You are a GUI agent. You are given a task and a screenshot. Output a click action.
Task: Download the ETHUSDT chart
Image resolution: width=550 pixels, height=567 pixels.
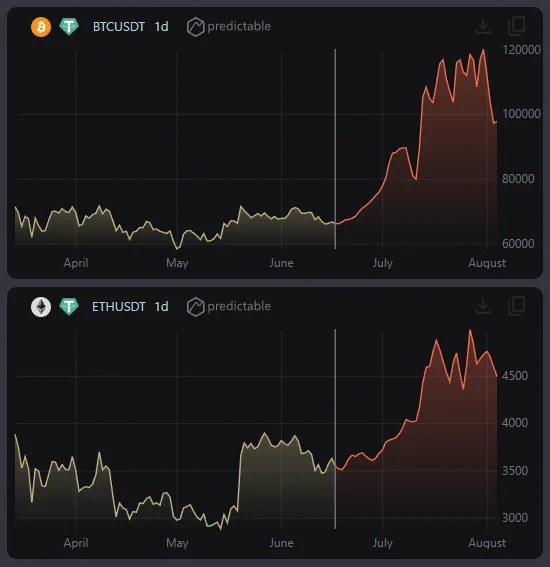[483, 306]
